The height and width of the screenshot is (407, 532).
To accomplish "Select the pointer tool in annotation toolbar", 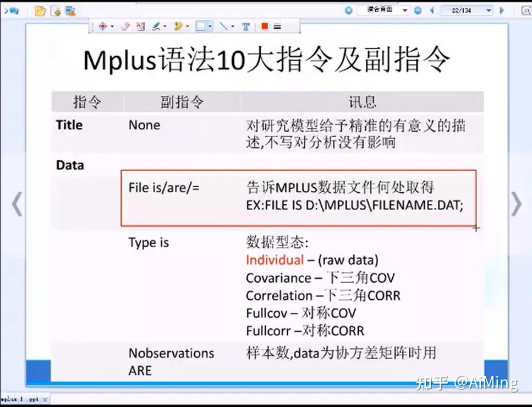I will [103, 26].
